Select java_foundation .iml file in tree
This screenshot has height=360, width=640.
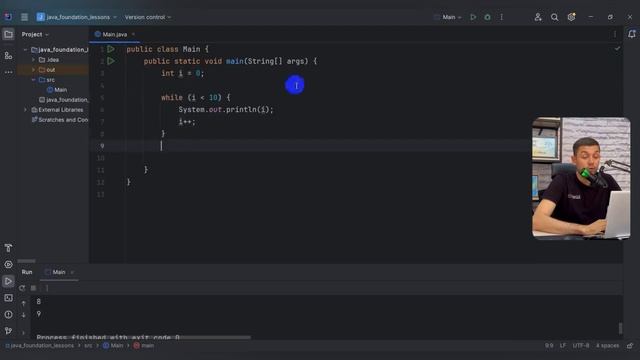(x=63, y=100)
